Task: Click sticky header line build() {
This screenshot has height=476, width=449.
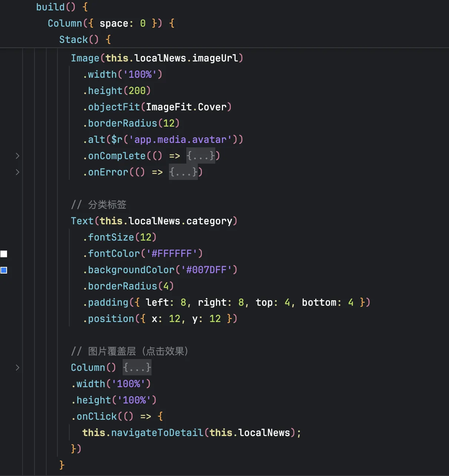Action: tap(62, 7)
